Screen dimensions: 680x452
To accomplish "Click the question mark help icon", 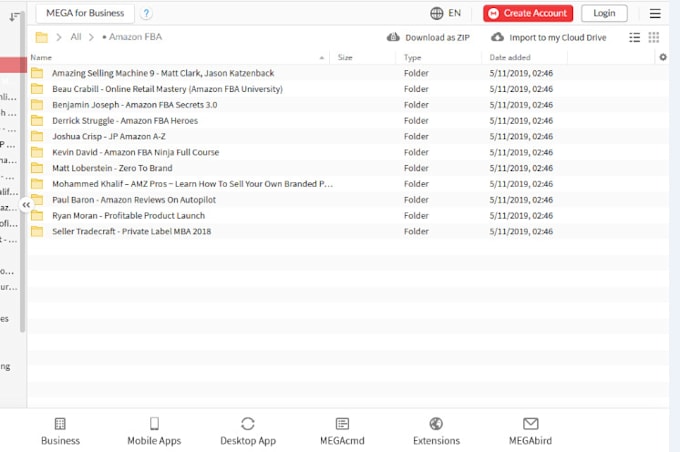I will coord(147,13).
